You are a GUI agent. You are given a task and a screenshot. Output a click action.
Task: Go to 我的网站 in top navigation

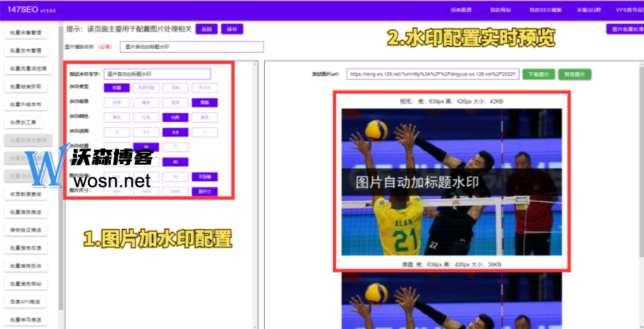500,11
